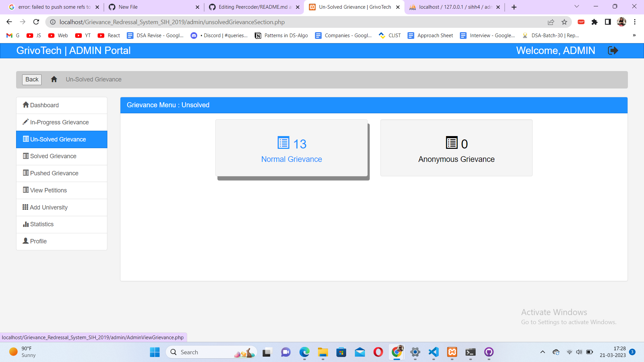Click the Back button
Image resolution: width=644 pixels, height=362 pixels.
click(32, 79)
